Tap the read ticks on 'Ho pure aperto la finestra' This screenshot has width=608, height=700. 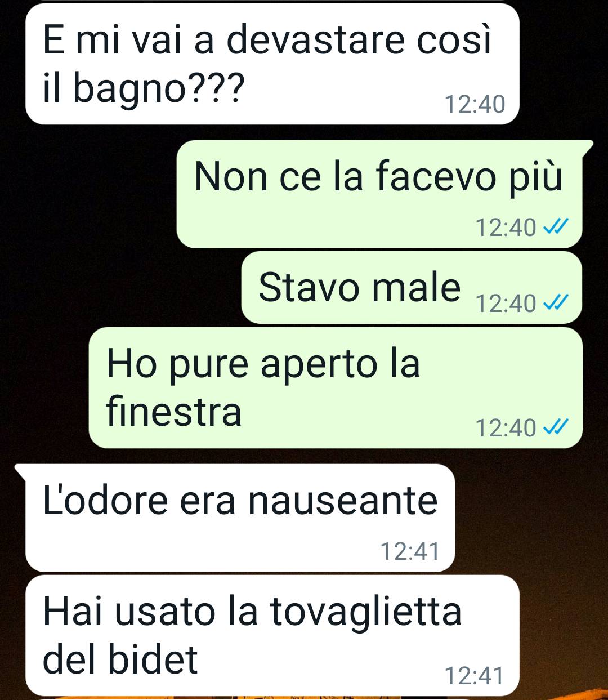(555, 427)
